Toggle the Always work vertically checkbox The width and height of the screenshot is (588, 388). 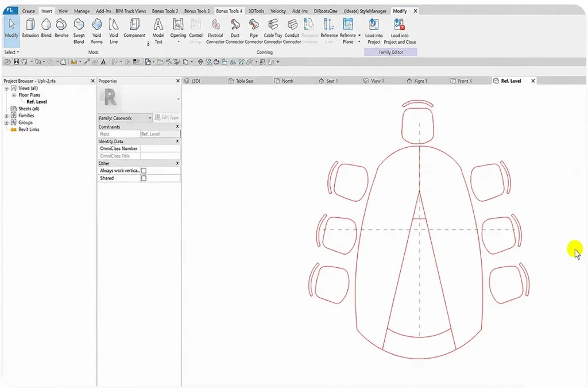pyautogui.click(x=144, y=171)
